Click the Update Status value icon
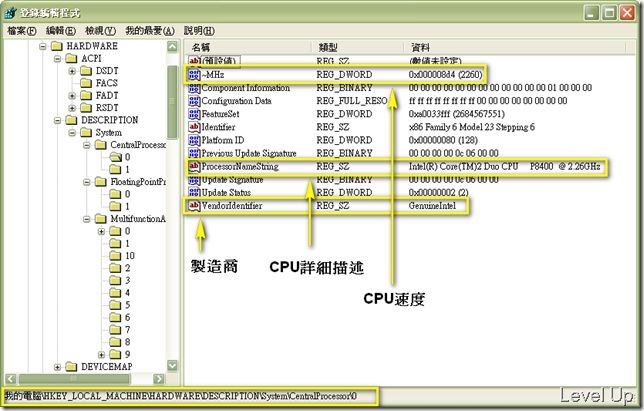The height and width of the screenshot is (411, 644). click(194, 193)
